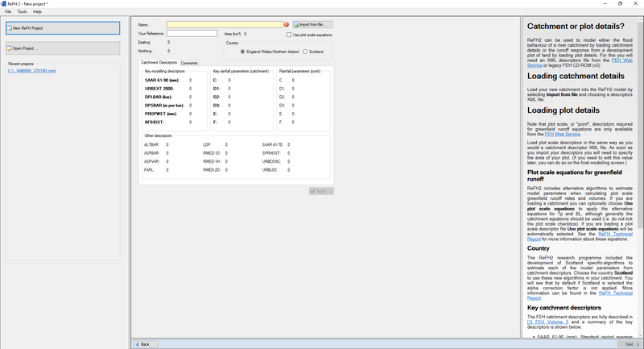The image size is (644, 349).
Task: Open the File menu
Action: click(8, 12)
